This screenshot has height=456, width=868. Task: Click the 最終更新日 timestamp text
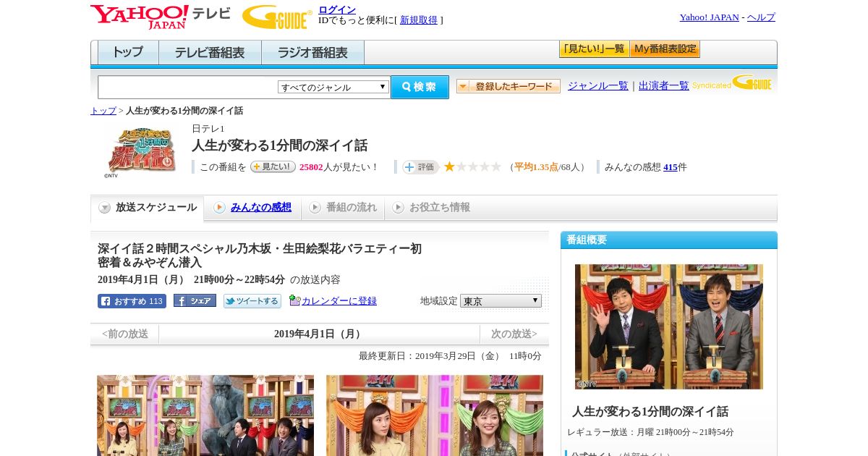coord(450,356)
